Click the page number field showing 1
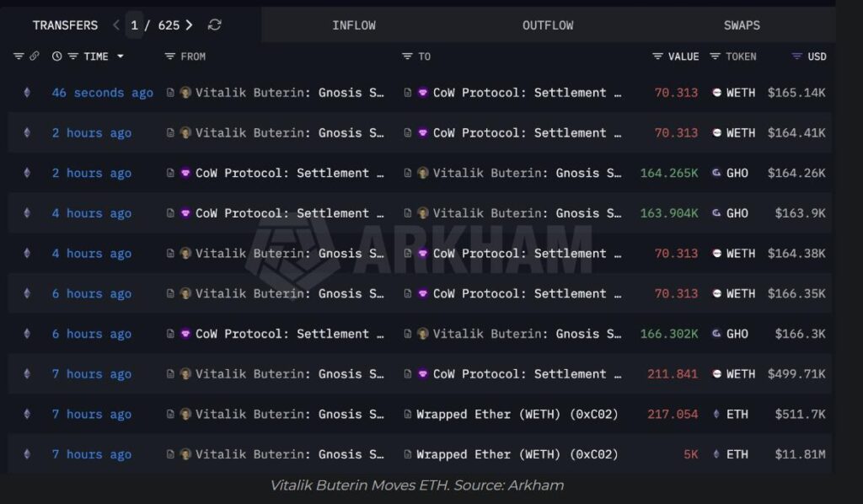The height and width of the screenshot is (504, 863). 135,25
